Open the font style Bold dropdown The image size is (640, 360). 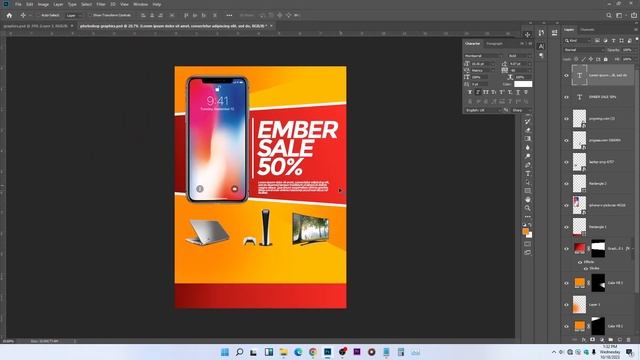519,56
